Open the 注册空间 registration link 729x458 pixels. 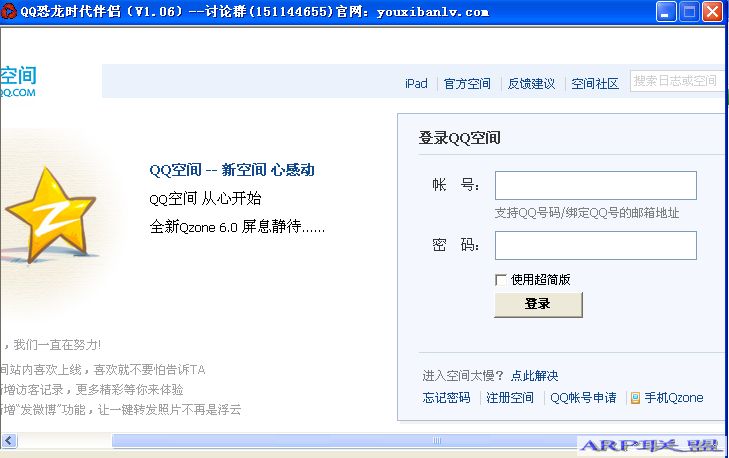coord(510,398)
